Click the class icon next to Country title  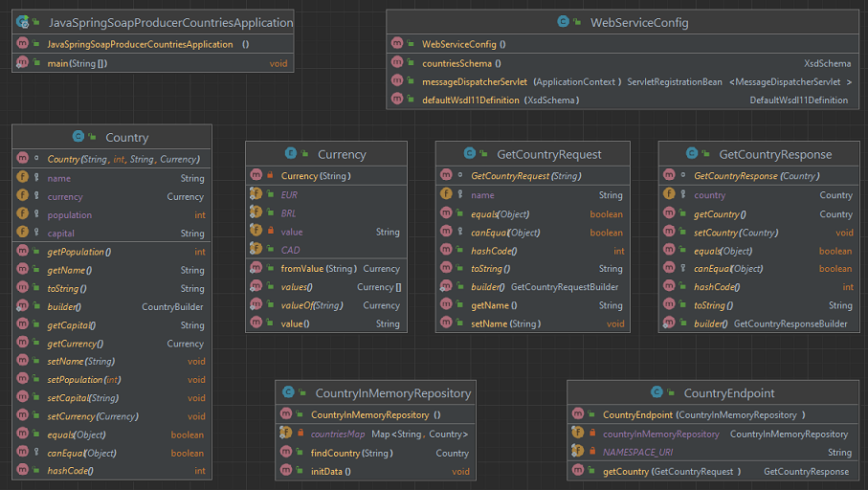coord(78,136)
